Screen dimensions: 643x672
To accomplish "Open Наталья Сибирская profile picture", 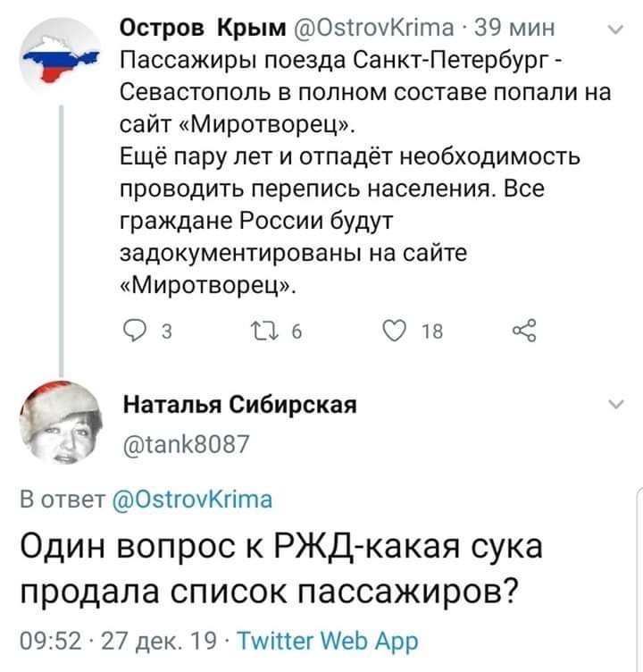I will tap(61, 423).
